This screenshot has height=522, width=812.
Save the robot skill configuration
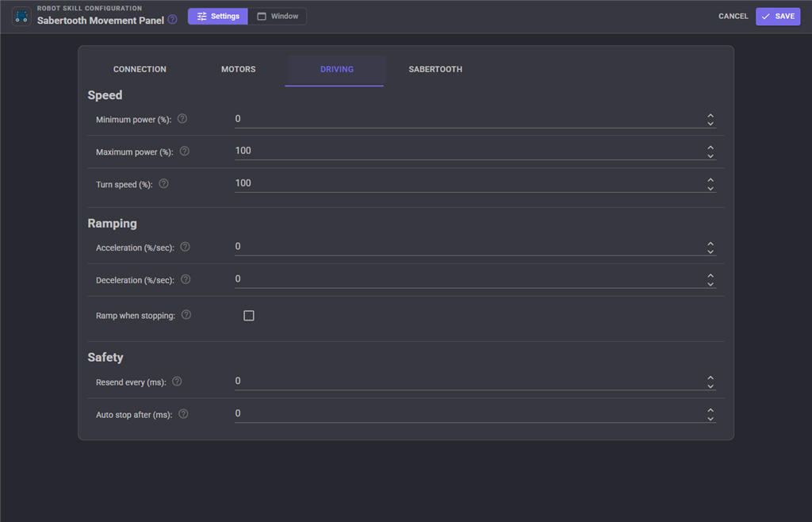coord(778,17)
